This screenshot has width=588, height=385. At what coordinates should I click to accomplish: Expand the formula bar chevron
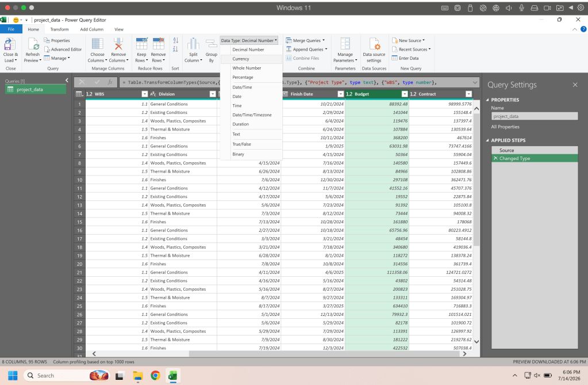coord(475,82)
